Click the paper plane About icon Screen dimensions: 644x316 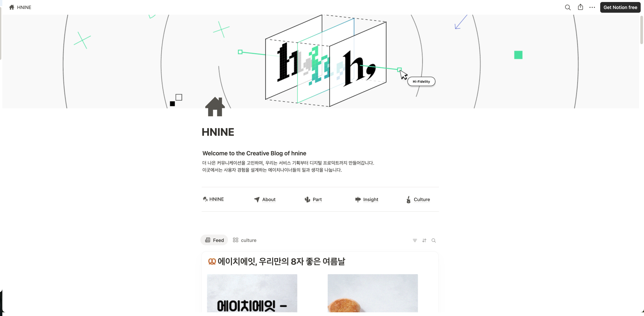point(257,199)
